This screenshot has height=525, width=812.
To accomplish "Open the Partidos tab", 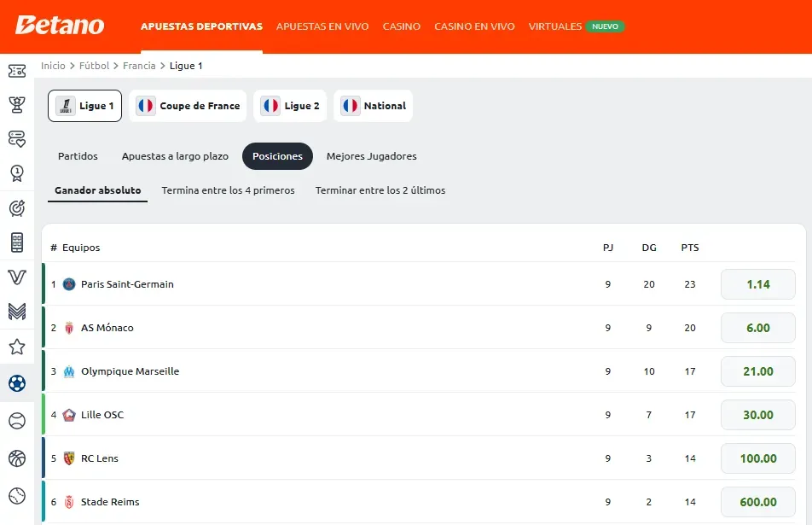I will (x=78, y=156).
